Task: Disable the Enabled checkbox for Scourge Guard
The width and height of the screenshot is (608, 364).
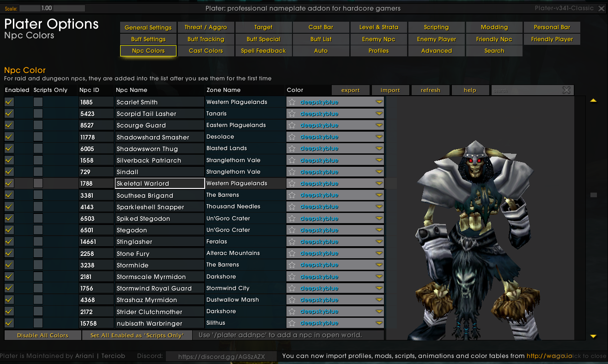Action: (x=9, y=125)
